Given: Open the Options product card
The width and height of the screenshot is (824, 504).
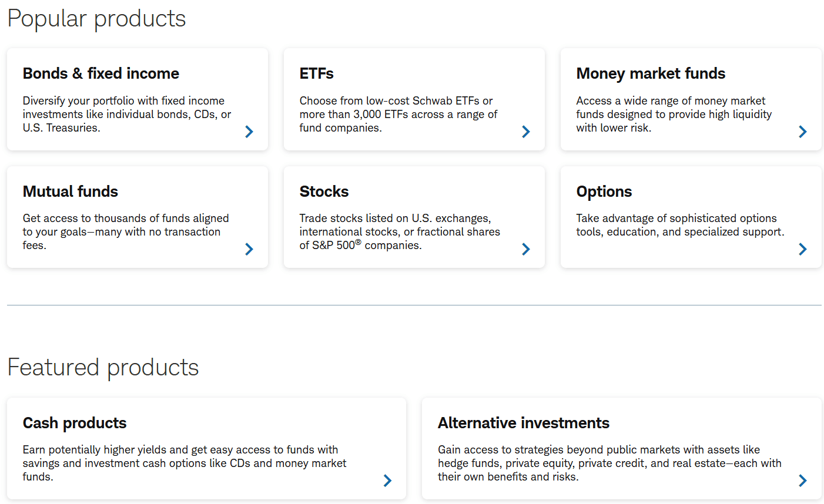Looking at the screenshot, I should pyautogui.click(x=691, y=217).
